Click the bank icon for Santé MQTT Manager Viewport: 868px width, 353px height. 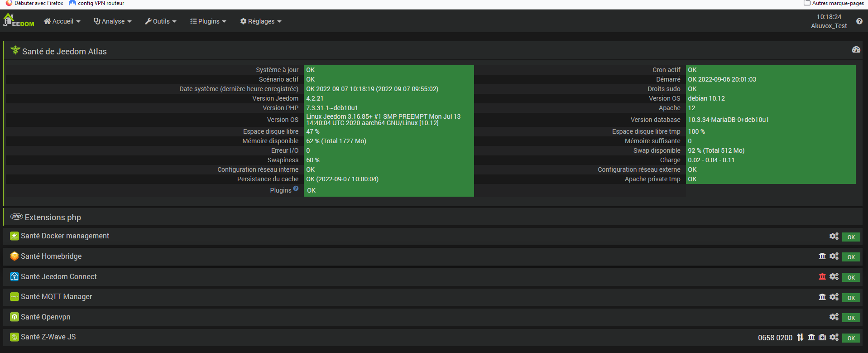[x=822, y=297]
